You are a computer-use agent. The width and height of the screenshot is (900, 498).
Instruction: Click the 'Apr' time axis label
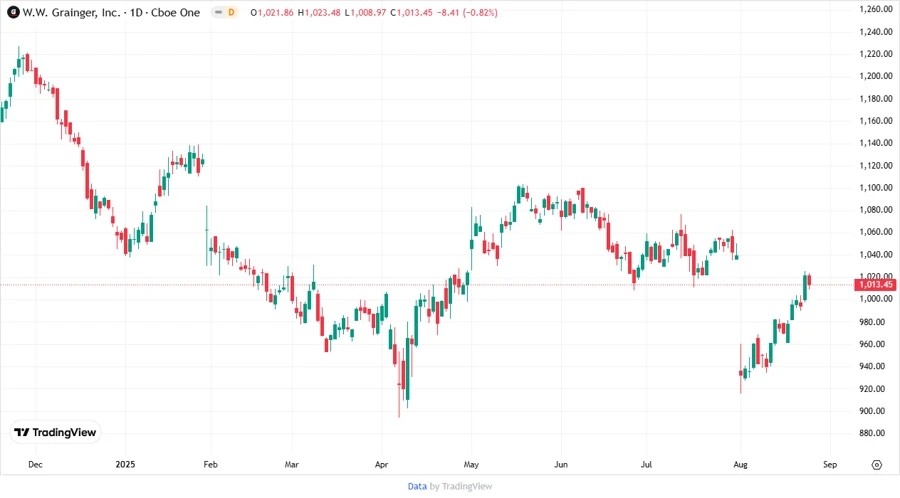[381, 464]
